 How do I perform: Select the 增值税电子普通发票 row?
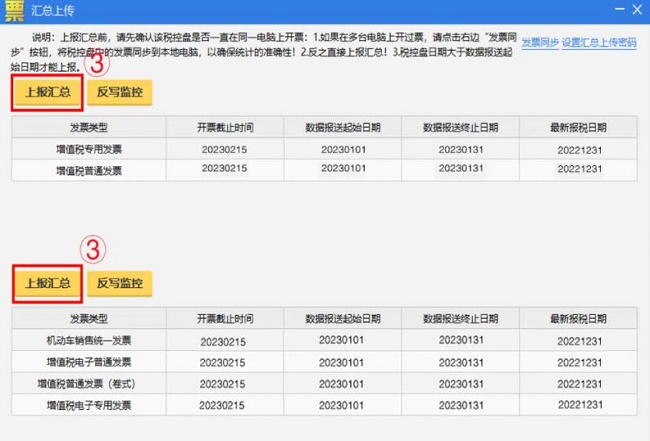click(x=89, y=361)
